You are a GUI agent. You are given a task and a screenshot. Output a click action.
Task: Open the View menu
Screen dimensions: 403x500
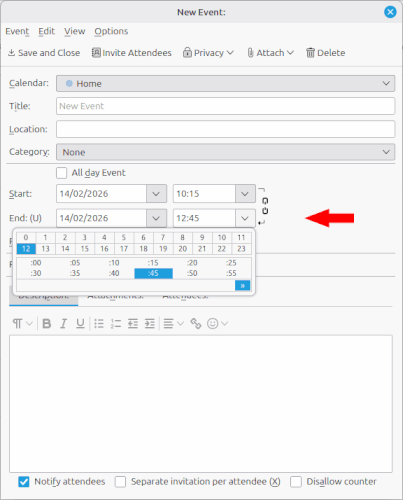[75, 31]
